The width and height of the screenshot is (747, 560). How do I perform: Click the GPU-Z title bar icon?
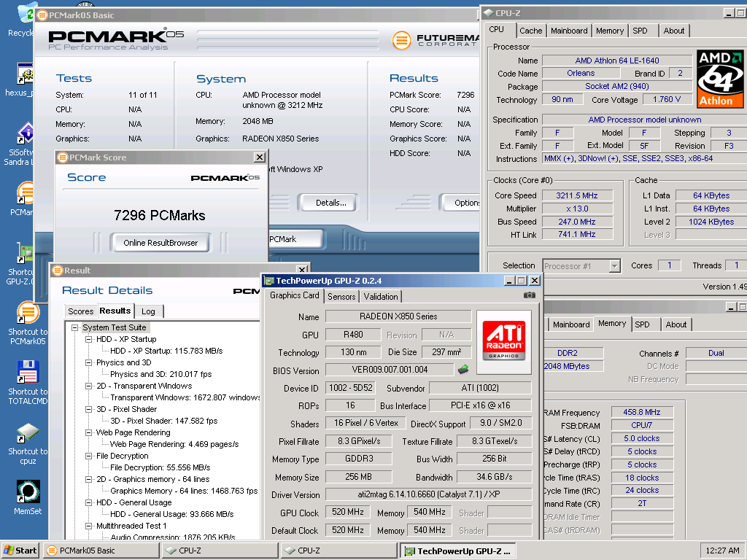[x=269, y=281]
